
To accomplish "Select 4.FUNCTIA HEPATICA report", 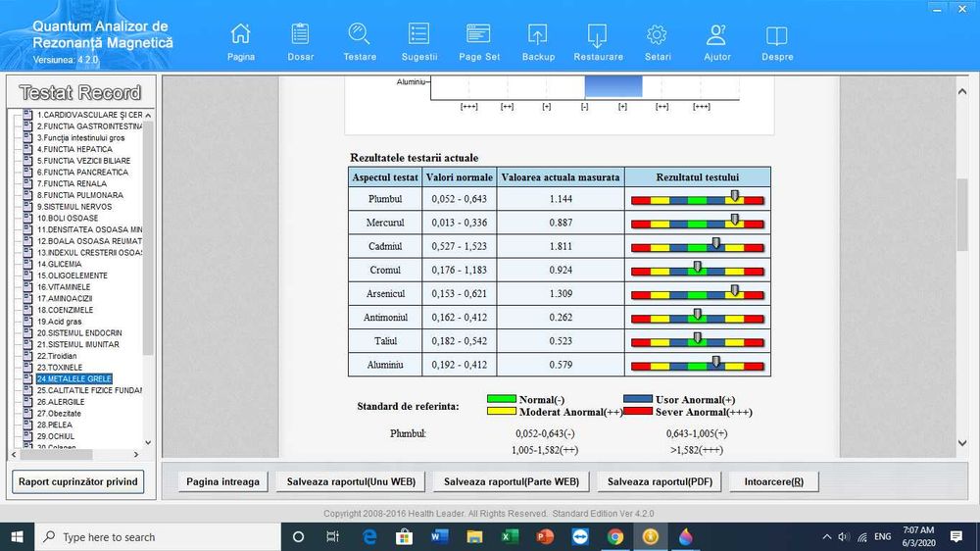I will (74, 149).
